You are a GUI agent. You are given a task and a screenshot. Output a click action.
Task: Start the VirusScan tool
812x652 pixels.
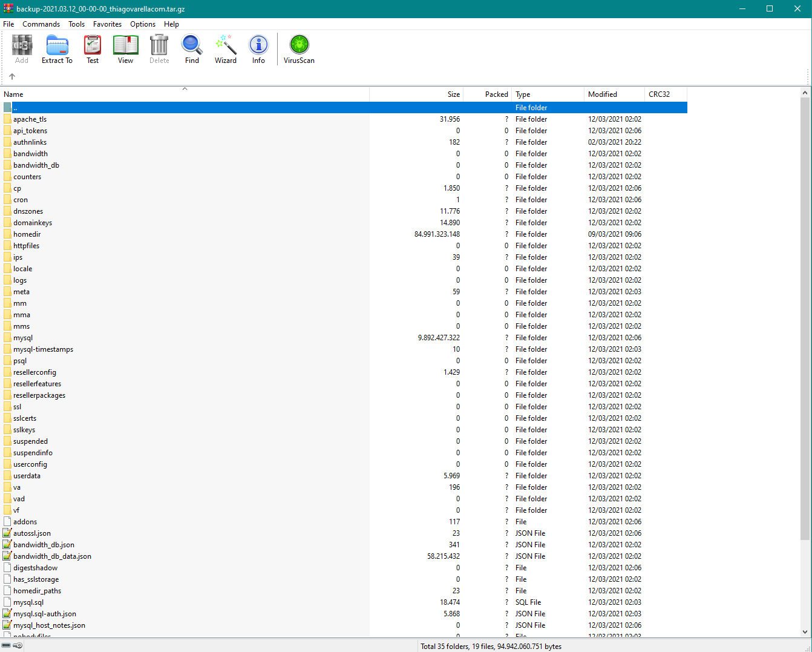299,49
